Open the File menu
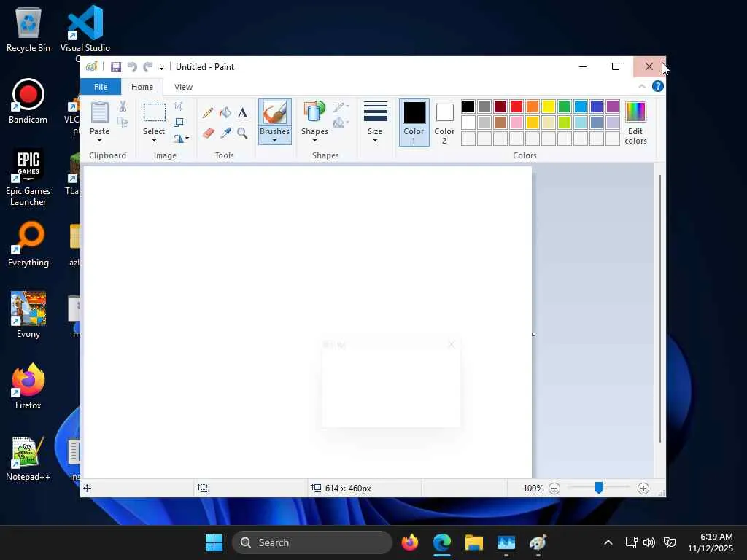The image size is (747, 560). pos(101,87)
